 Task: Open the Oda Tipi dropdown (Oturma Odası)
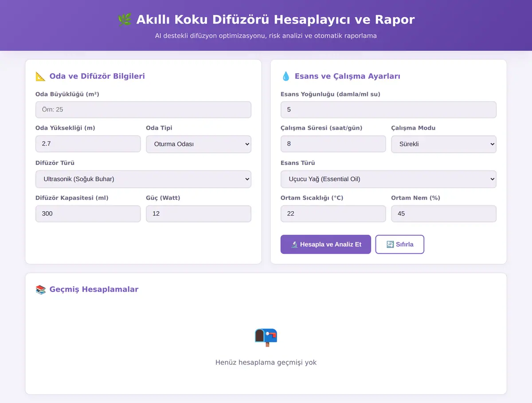[x=199, y=144]
